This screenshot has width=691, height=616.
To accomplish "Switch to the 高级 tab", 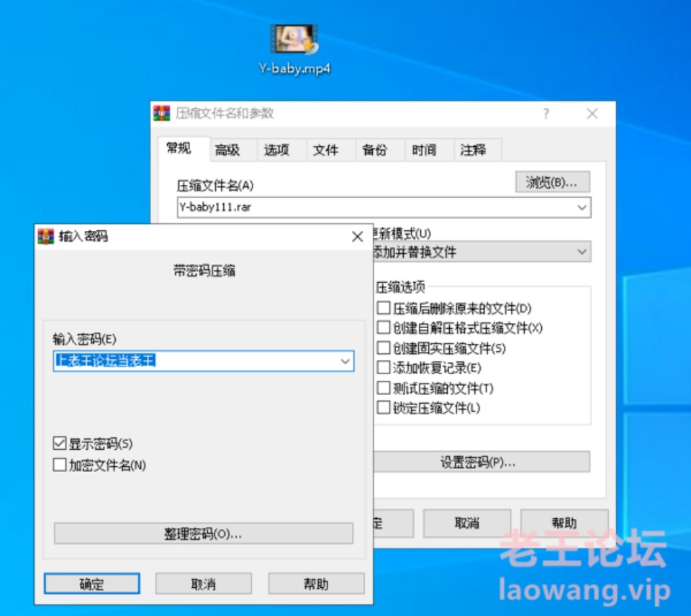I will pyautogui.click(x=227, y=150).
